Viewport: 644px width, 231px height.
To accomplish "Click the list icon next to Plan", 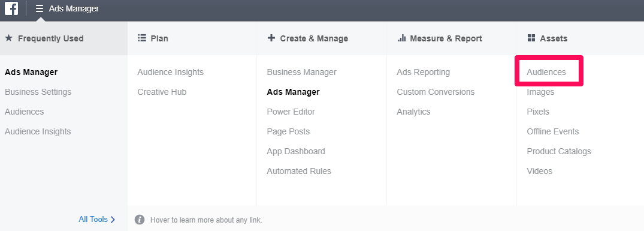I will tap(142, 38).
